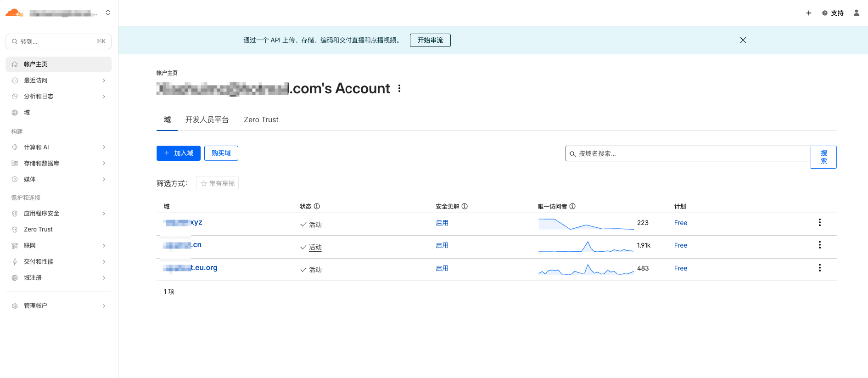This screenshot has width=868, height=378.
Task: Open account options three-dot menu beside title
Action: tap(399, 89)
